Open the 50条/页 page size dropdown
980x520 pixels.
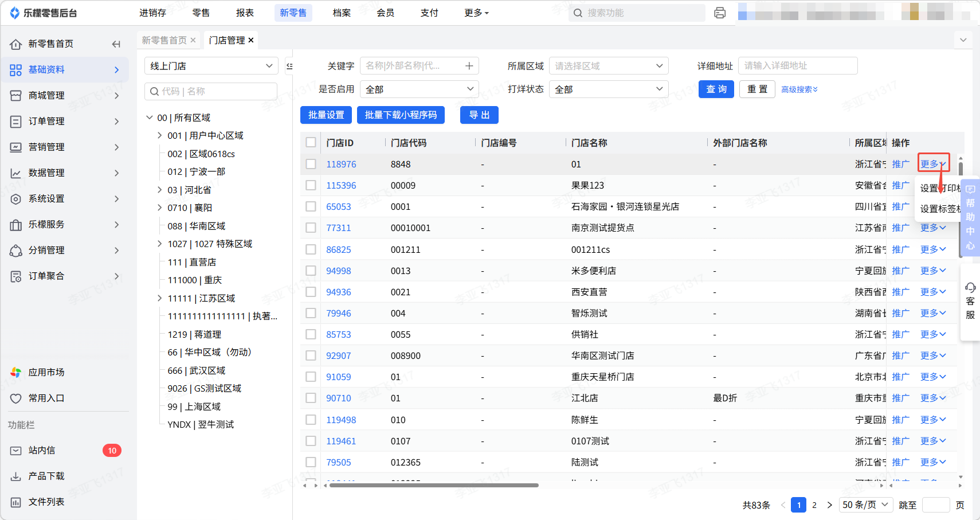tap(865, 505)
